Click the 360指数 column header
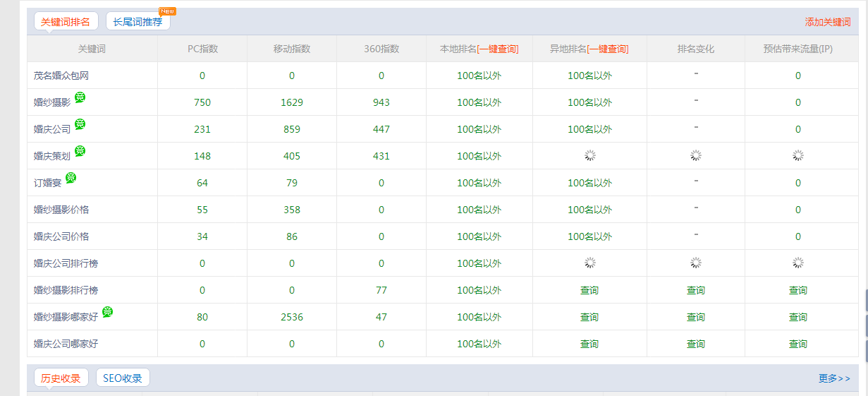 tap(381, 49)
